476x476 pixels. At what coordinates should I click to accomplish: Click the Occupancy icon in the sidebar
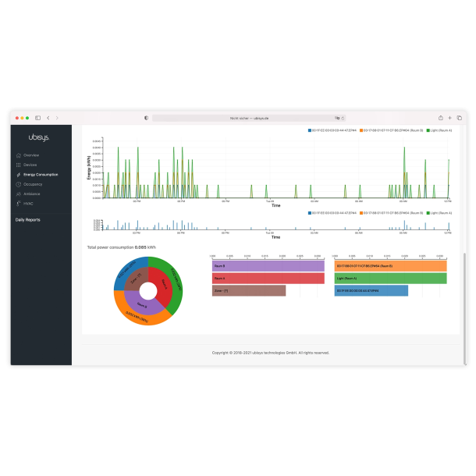click(19, 184)
